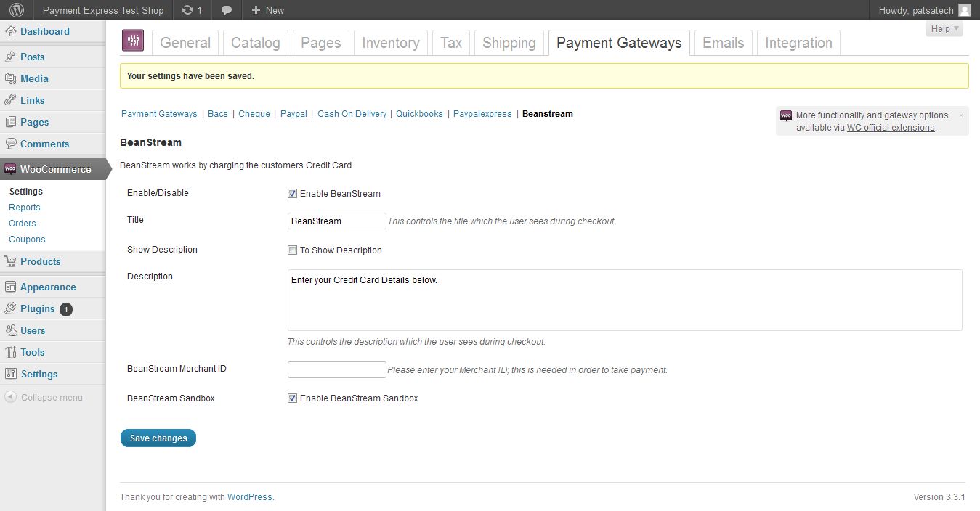
Task: Click the Tools sidebar icon
Action: [10, 352]
